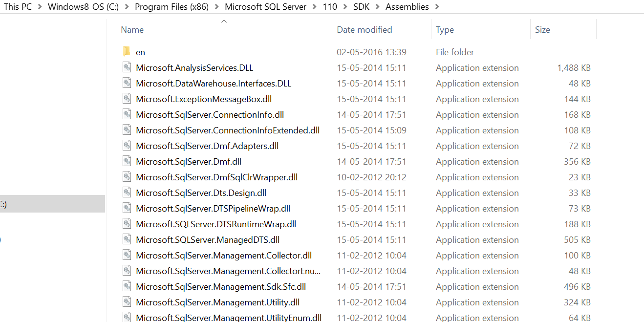Click the Management.CollectorEnu... file icon
644x322 pixels.
127,271
